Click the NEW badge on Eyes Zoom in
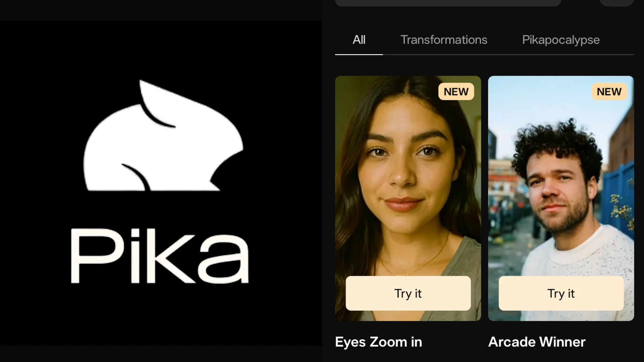 click(x=456, y=92)
